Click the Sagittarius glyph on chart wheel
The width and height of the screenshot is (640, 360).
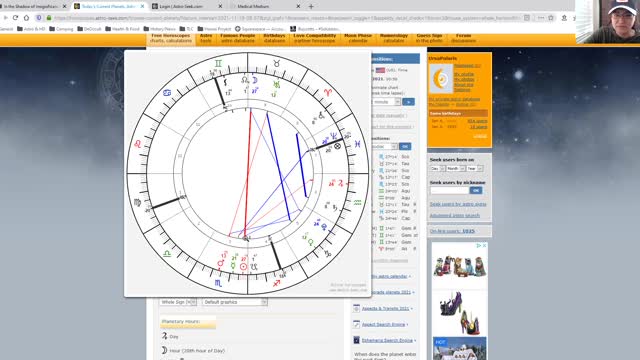tap(277, 283)
